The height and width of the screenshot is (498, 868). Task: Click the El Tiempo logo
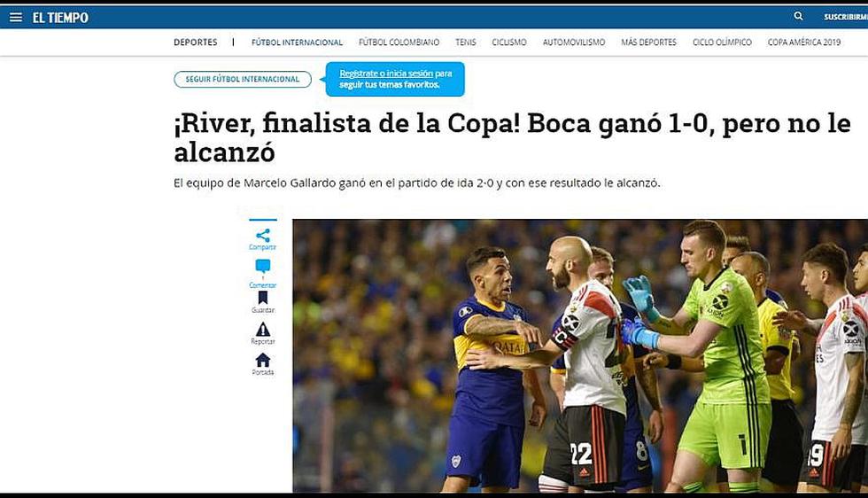coord(60,18)
